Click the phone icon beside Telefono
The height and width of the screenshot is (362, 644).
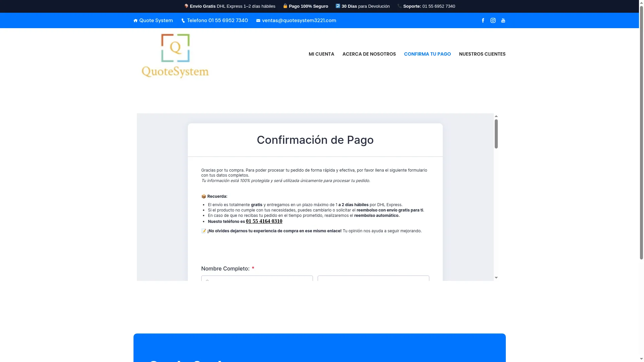pyautogui.click(x=183, y=21)
